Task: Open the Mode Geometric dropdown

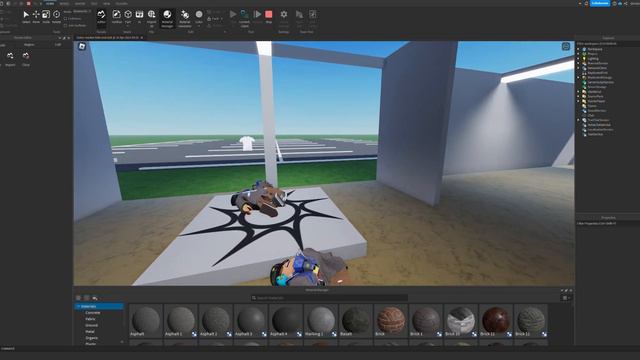Action: point(82,11)
